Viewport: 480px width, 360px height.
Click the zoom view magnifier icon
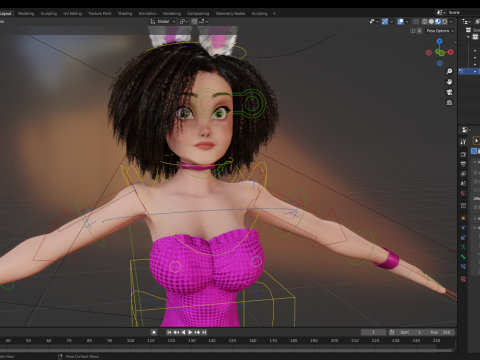[x=449, y=71]
